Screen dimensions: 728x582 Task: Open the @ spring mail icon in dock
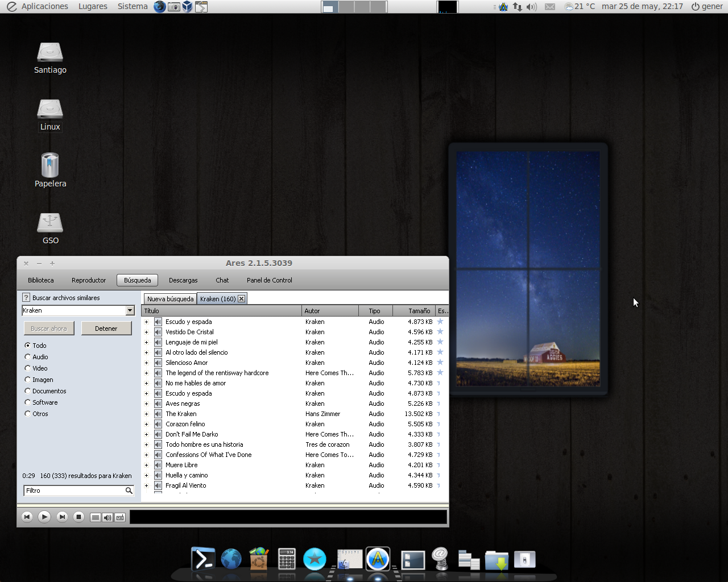click(x=440, y=559)
